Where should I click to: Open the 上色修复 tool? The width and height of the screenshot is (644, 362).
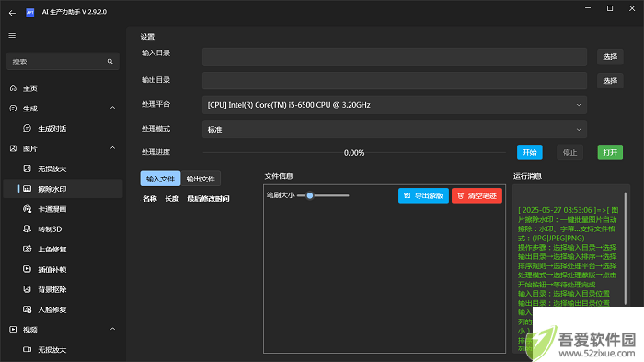[63, 249]
